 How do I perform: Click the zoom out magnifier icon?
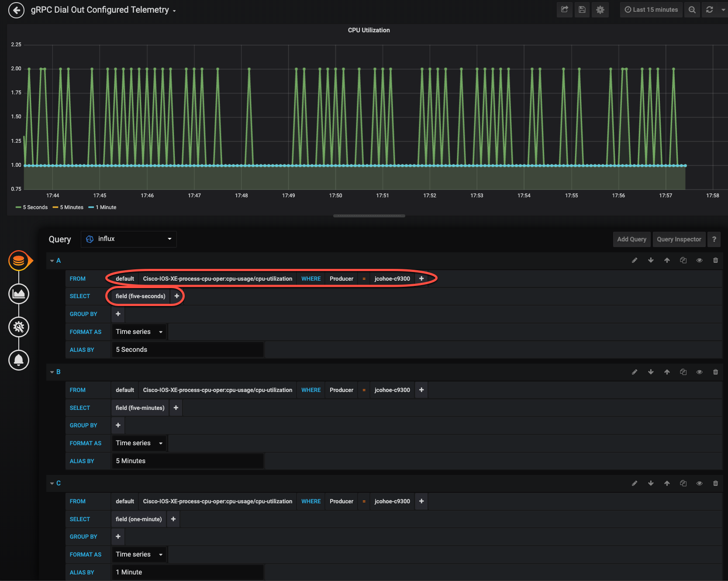[x=692, y=10]
